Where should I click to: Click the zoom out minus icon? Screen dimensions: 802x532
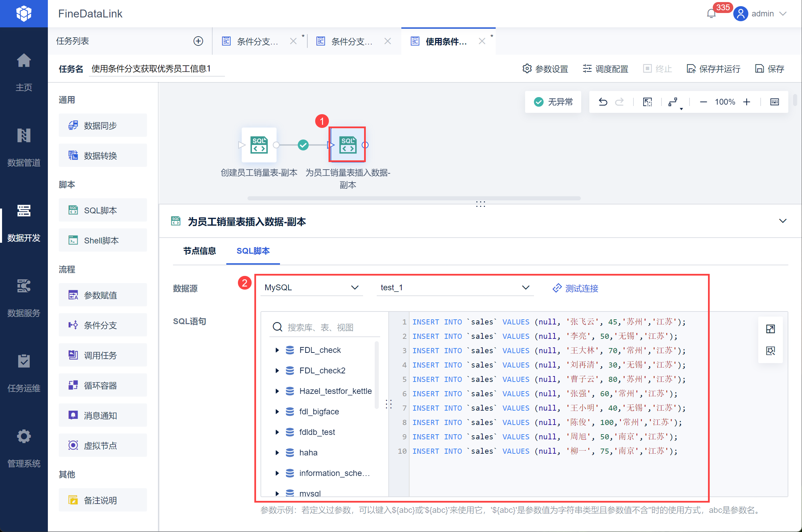pos(703,102)
